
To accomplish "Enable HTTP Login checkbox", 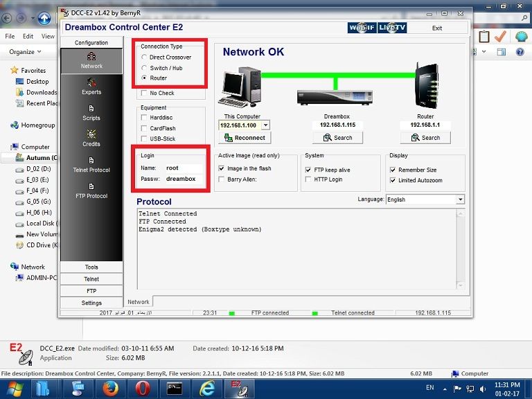I will [308, 179].
